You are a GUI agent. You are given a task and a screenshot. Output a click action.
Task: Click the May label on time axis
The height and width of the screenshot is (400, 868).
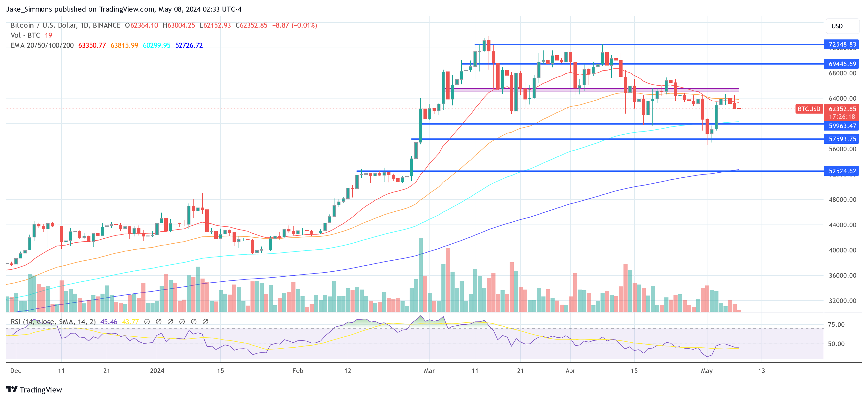[707, 371]
